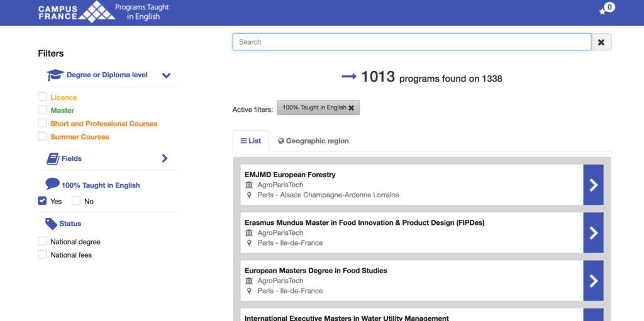
Task: Open Erasmus Mundus Master in Food Innovation title
Action: point(365,223)
